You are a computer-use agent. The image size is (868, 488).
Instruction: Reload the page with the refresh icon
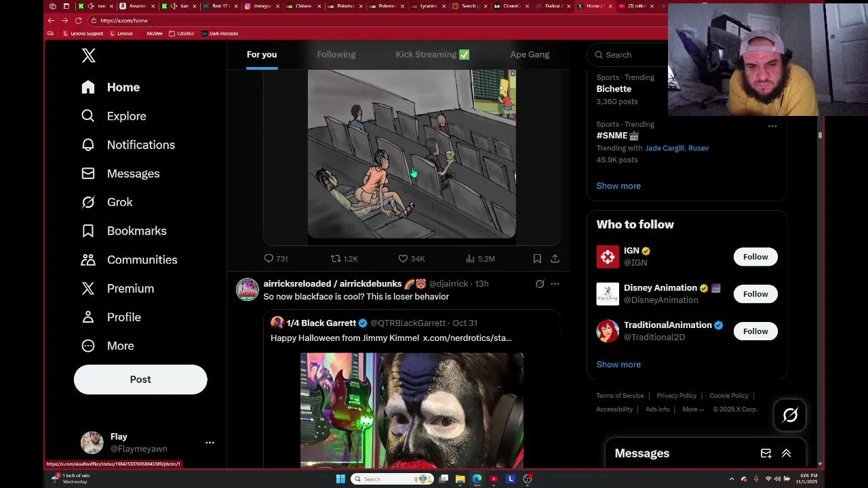click(x=78, y=20)
